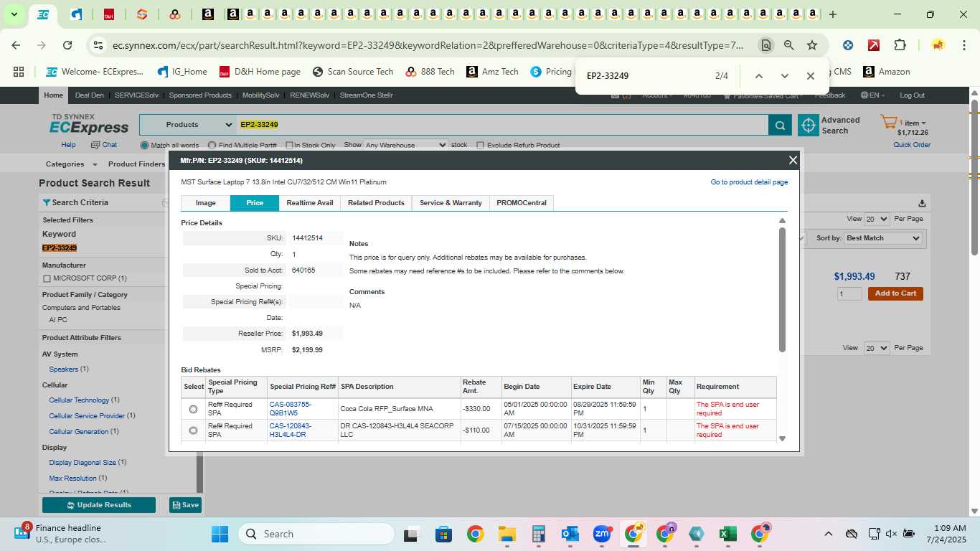Open site information icon in address bar
This screenshot has height=551, width=980.
(x=98, y=45)
